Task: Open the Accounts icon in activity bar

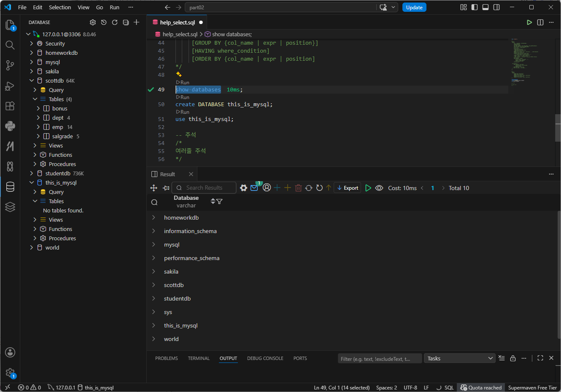Action: point(10,352)
